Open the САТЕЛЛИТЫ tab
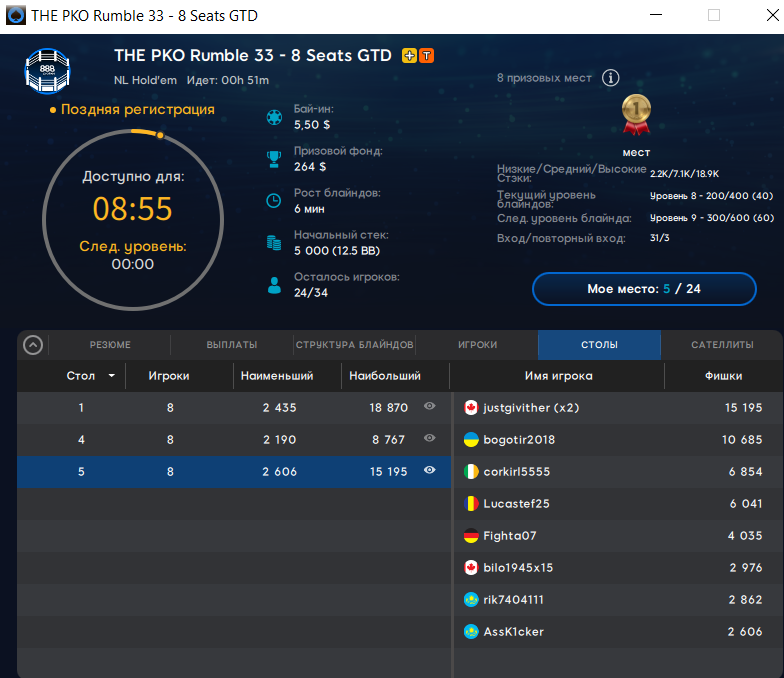Viewport: 784px width, 678px height. point(722,344)
